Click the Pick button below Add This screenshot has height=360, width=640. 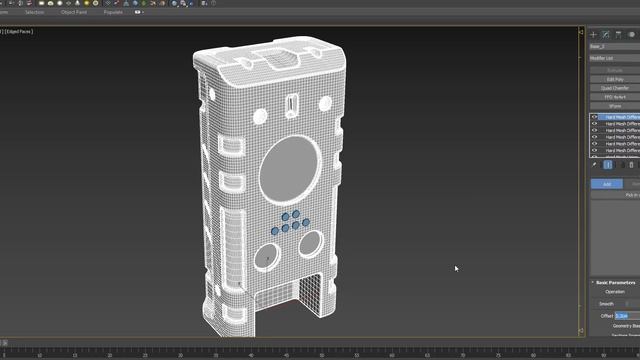pyautogui.click(x=615, y=195)
